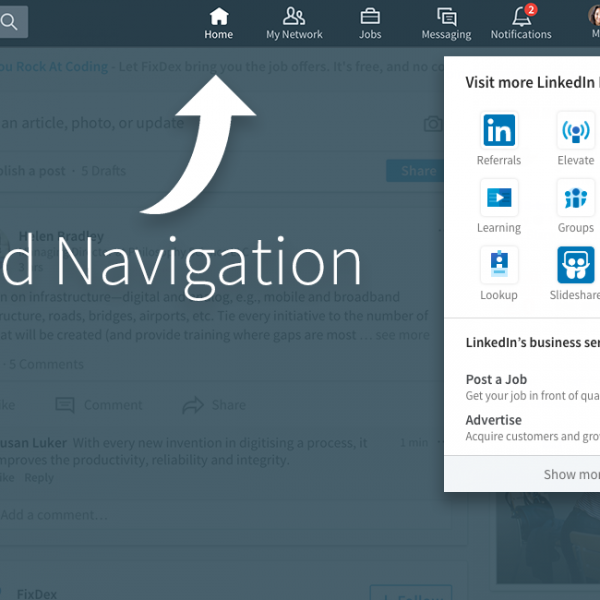Open the Slideshare product icon
Viewport: 600px width, 600px height.
coord(576,265)
